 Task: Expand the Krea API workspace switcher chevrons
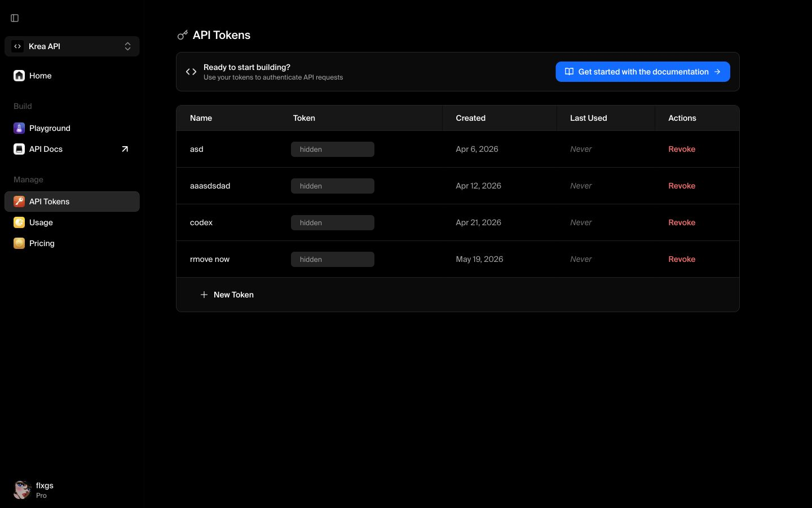(x=127, y=46)
